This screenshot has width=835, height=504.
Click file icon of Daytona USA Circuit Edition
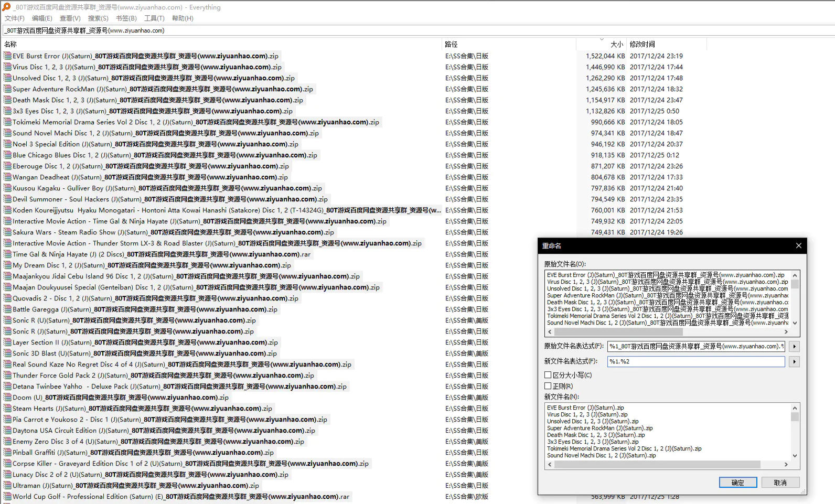(x=7, y=431)
